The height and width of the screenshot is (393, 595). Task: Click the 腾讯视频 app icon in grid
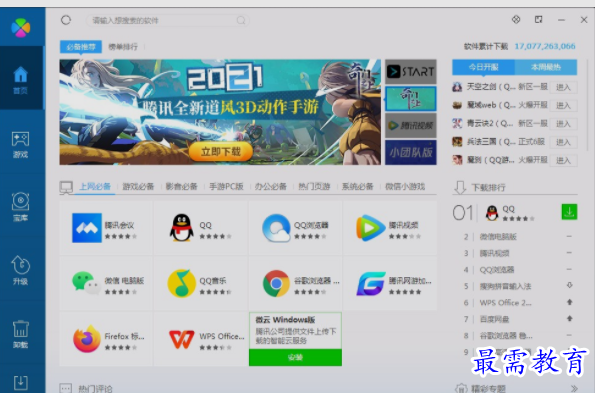(371, 228)
